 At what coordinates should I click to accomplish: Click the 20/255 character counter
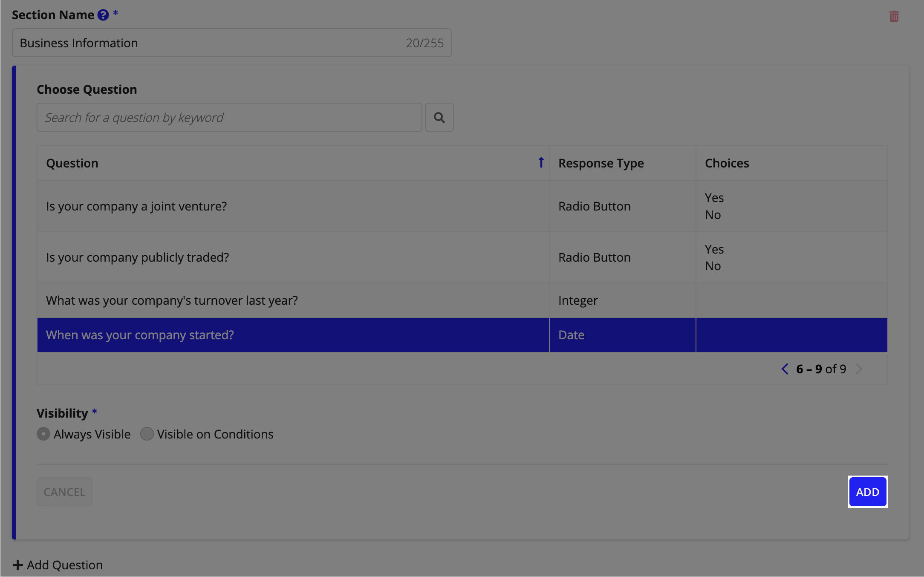click(x=424, y=43)
